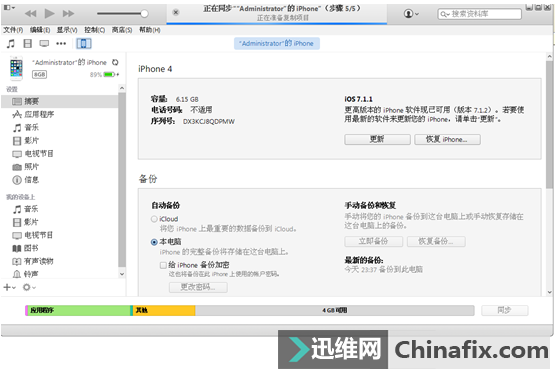Open the 控制(C) menu
Image resolution: width=555 pixels, height=374 pixels.
tap(94, 30)
